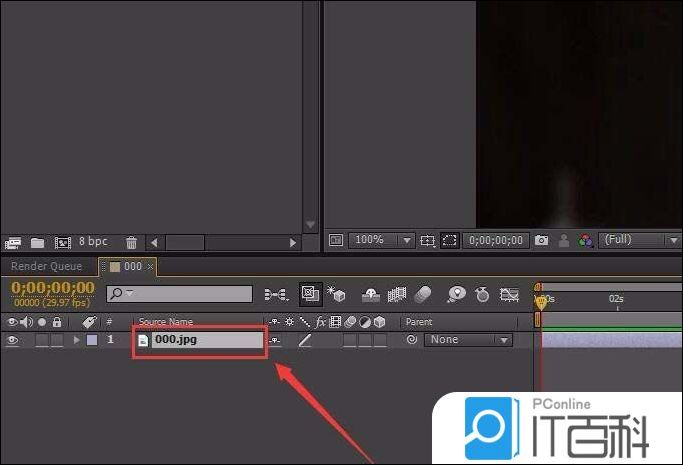
Task: Click the Parent column header
Action: tap(419, 322)
